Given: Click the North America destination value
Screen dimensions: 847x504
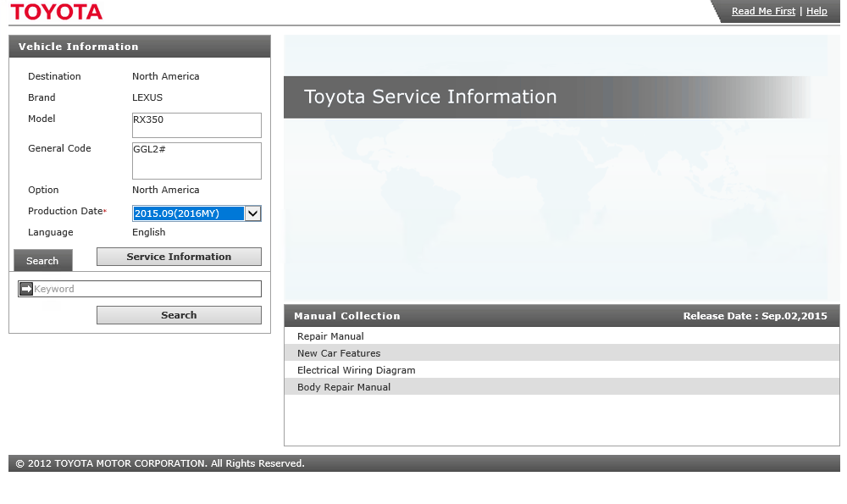Looking at the screenshot, I should (166, 76).
